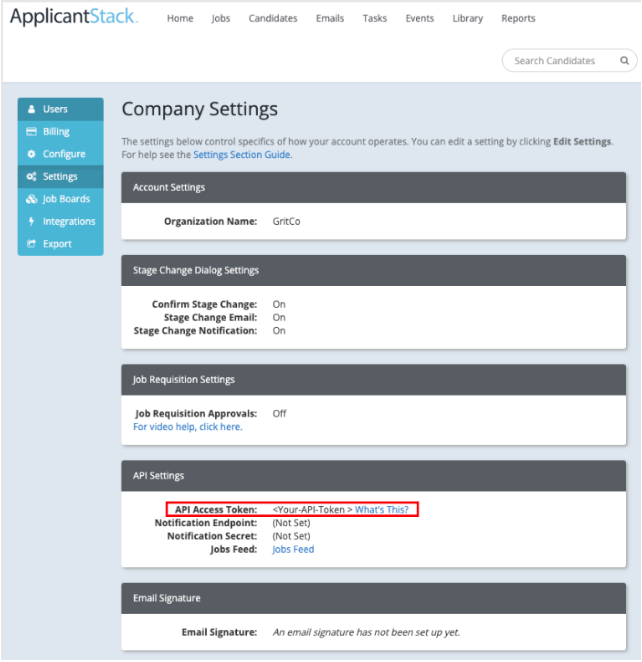The width and height of the screenshot is (642, 662).
Task: Click the Export arrow icon
Action: 31,244
